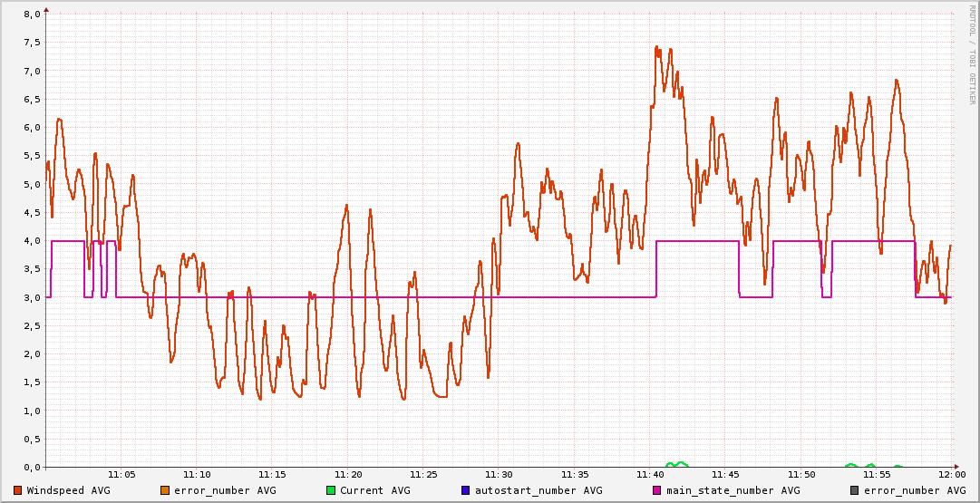Click the 12:00 time axis label
980x503 pixels.
coord(951,475)
